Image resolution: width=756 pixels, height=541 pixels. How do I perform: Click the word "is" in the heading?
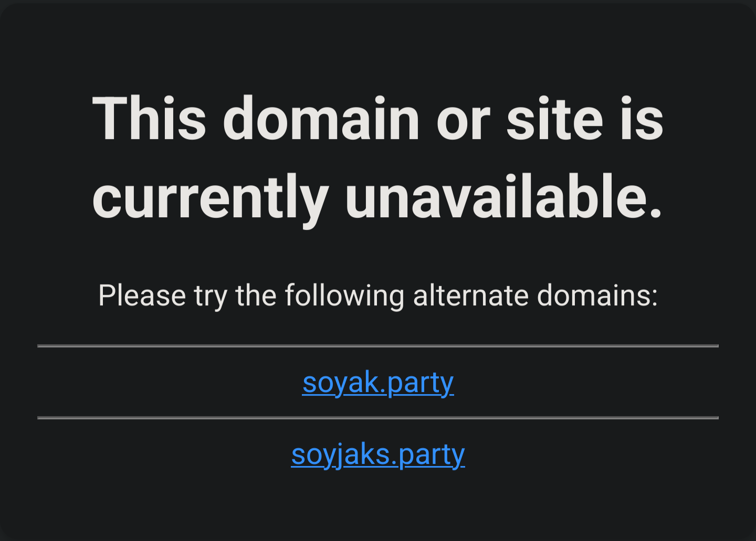pos(642,120)
